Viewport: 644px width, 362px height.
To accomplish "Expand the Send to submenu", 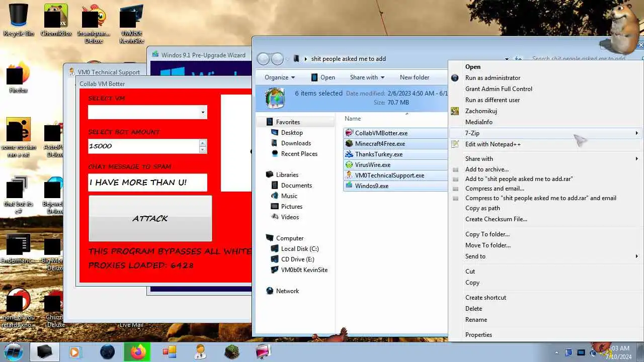I will tap(545, 256).
